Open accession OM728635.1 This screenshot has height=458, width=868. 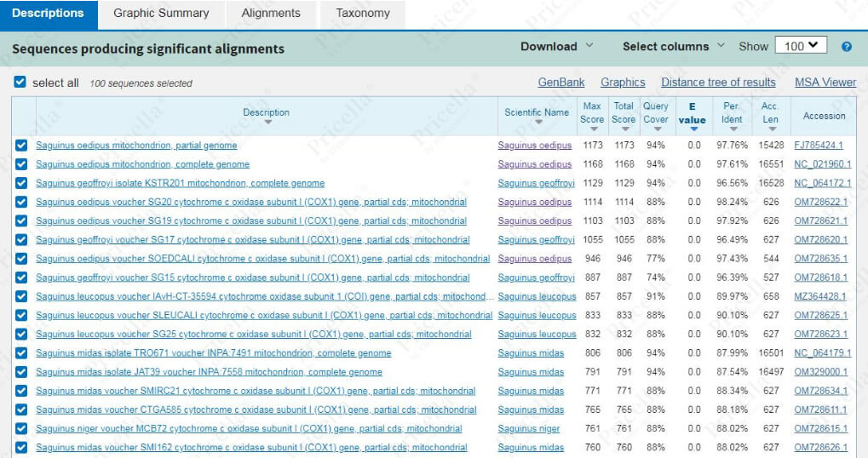821,258
